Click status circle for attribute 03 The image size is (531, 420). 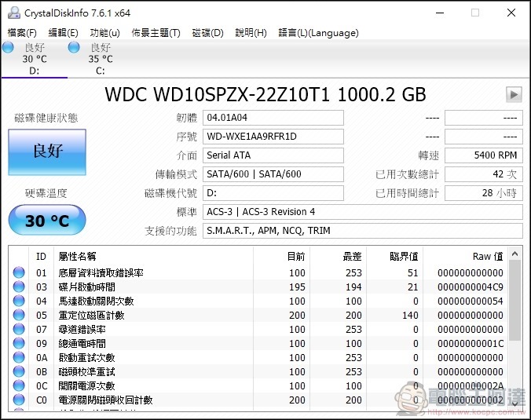(x=19, y=287)
